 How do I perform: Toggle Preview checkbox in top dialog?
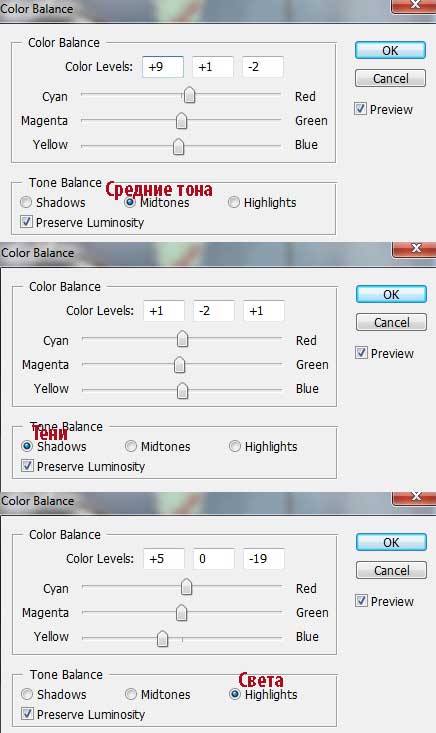coord(360,109)
